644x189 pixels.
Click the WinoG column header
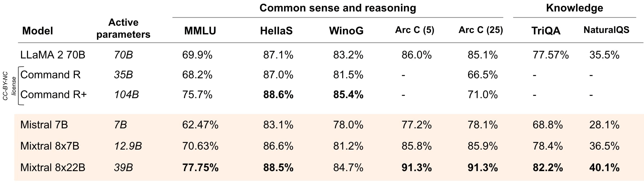pos(346,31)
